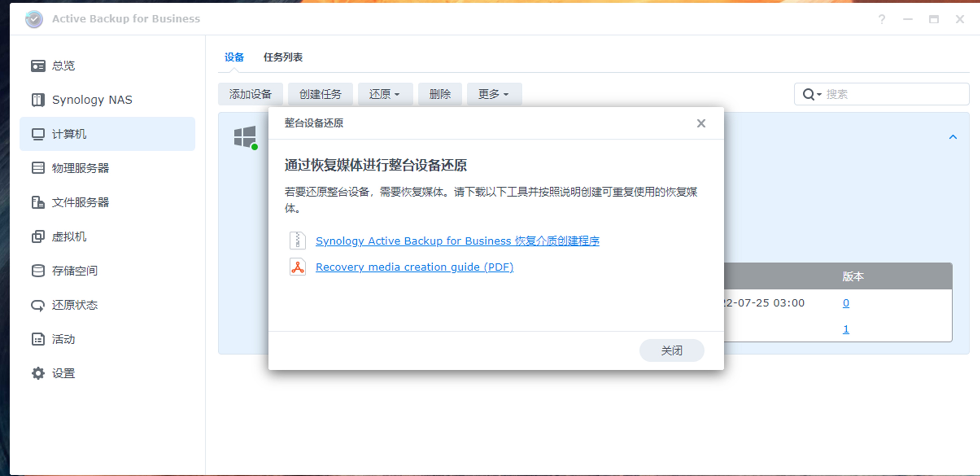Open the 物理服务器 physical server section
The width and height of the screenshot is (980, 476).
tap(80, 168)
